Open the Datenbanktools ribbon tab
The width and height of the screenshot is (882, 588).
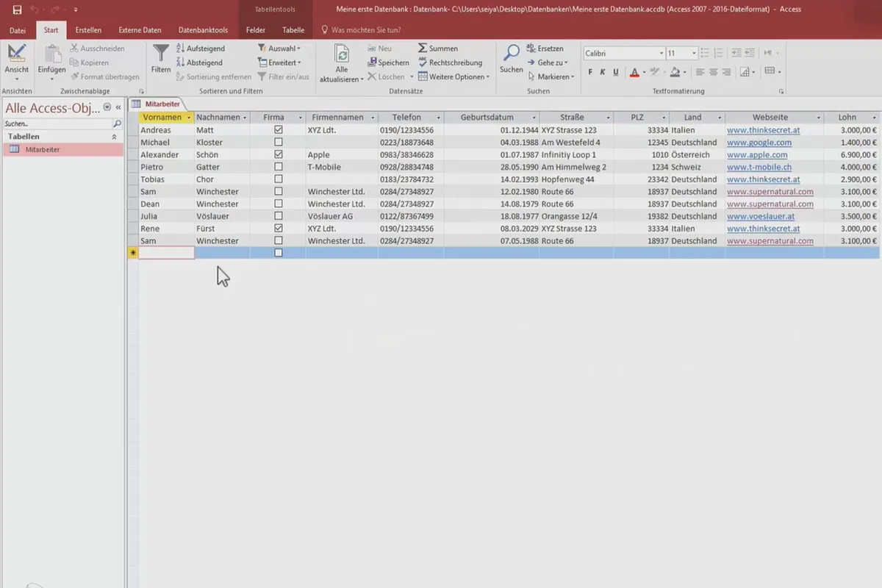tap(203, 30)
